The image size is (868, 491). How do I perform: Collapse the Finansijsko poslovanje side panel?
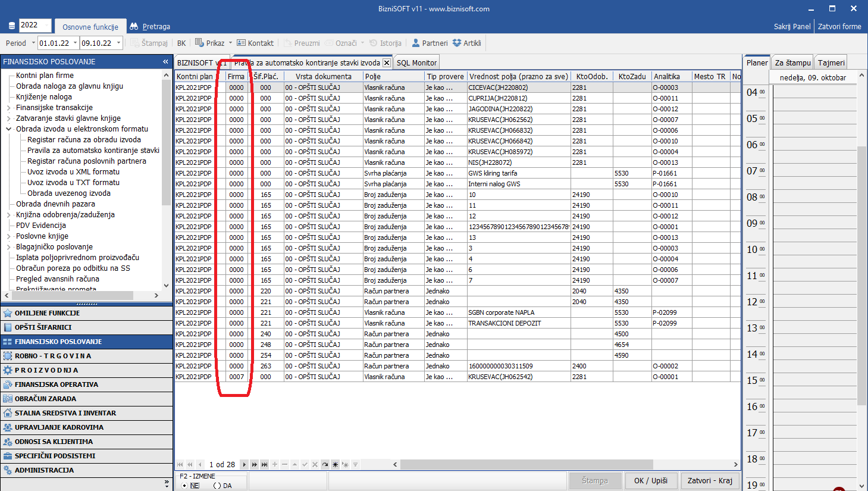165,61
